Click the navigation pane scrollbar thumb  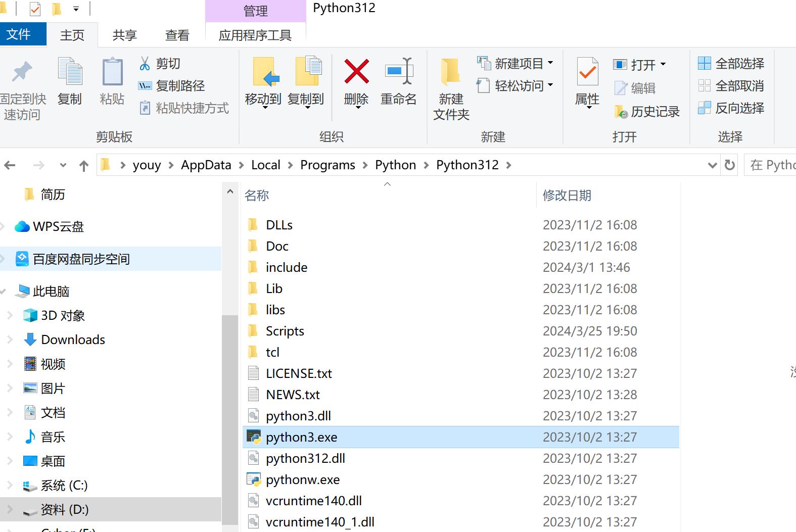coord(230,420)
